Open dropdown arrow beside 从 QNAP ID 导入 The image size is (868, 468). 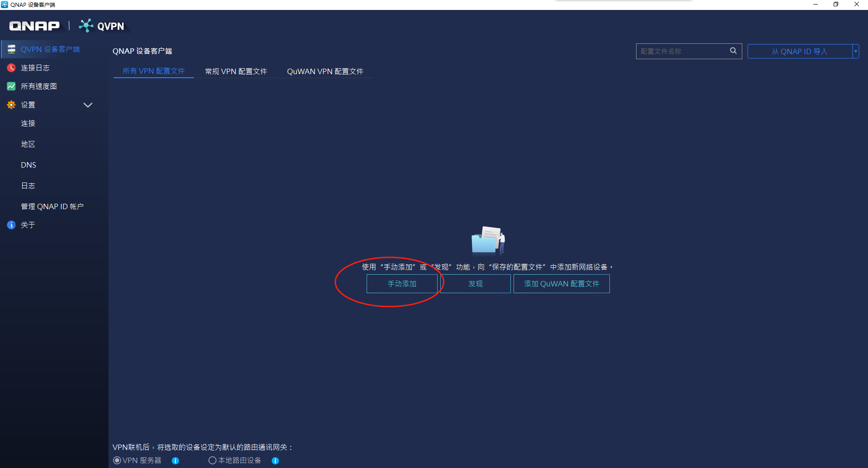[855, 51]
